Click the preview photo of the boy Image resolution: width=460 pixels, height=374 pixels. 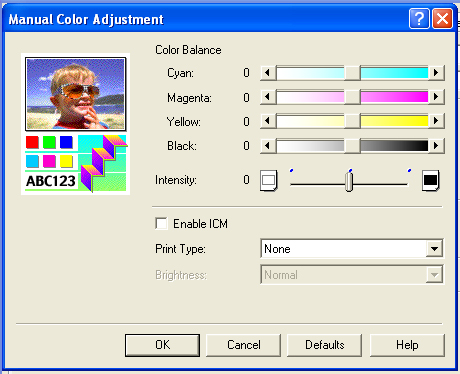pyautogui.click(x=76, y=94)
